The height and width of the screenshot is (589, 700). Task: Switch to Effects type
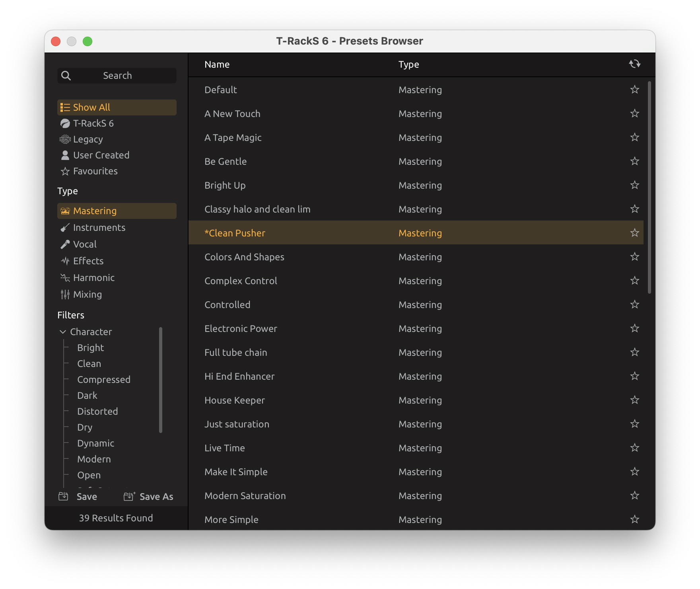pos(88,261)
